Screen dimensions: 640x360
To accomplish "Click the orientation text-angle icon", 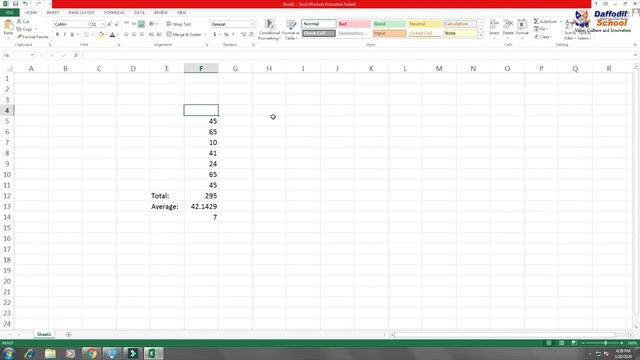I will point(152,24).
